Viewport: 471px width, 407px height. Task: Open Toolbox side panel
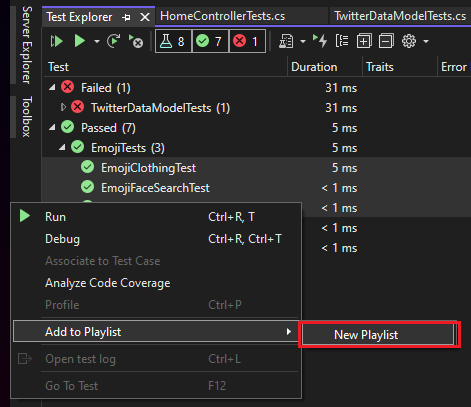tap(27, 117)
